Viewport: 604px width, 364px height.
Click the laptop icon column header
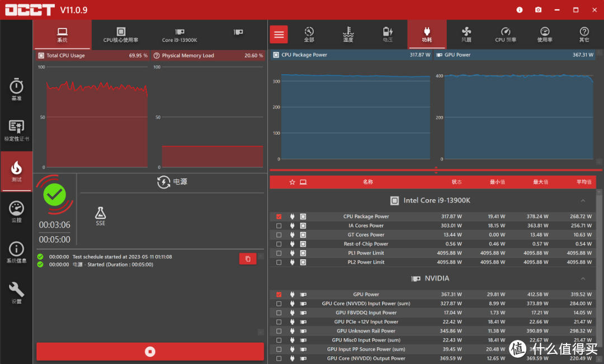[x=303, y=182]
